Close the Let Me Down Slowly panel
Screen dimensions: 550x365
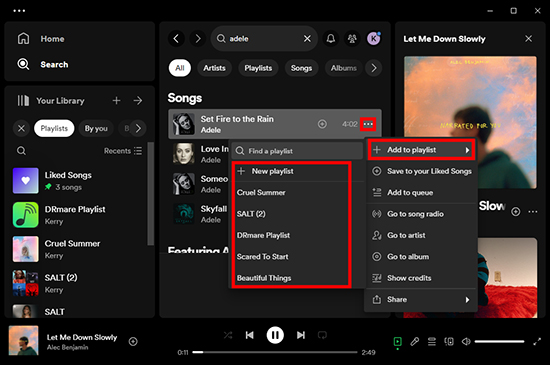point(528,39)
